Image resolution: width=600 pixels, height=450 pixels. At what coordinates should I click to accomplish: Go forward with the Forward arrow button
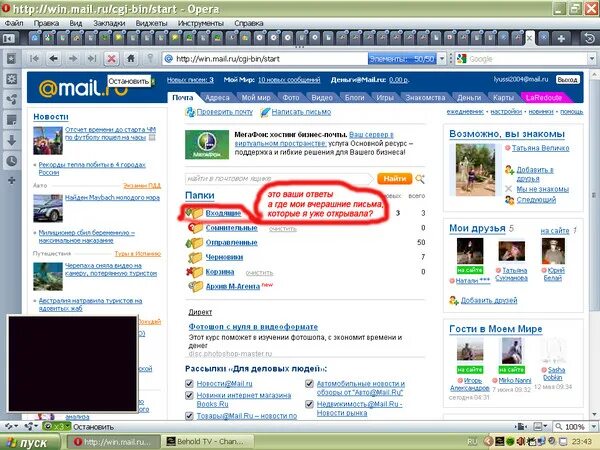point(73,59)
